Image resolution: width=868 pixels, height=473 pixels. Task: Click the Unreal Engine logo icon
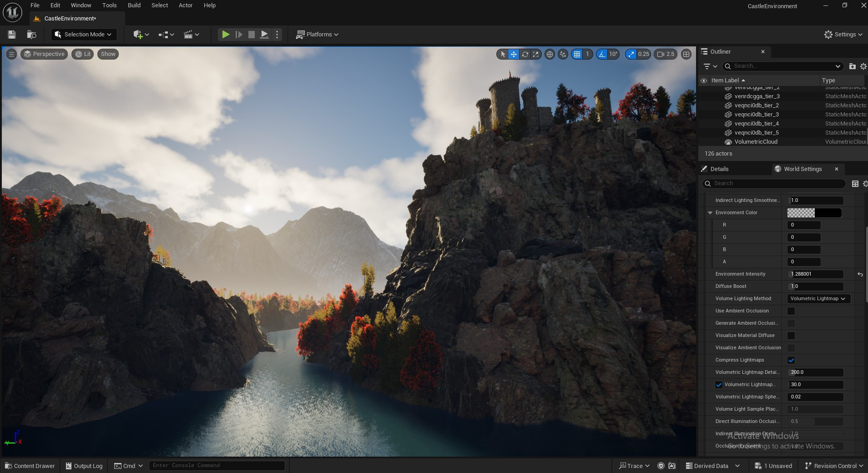(x=12, y=12)
